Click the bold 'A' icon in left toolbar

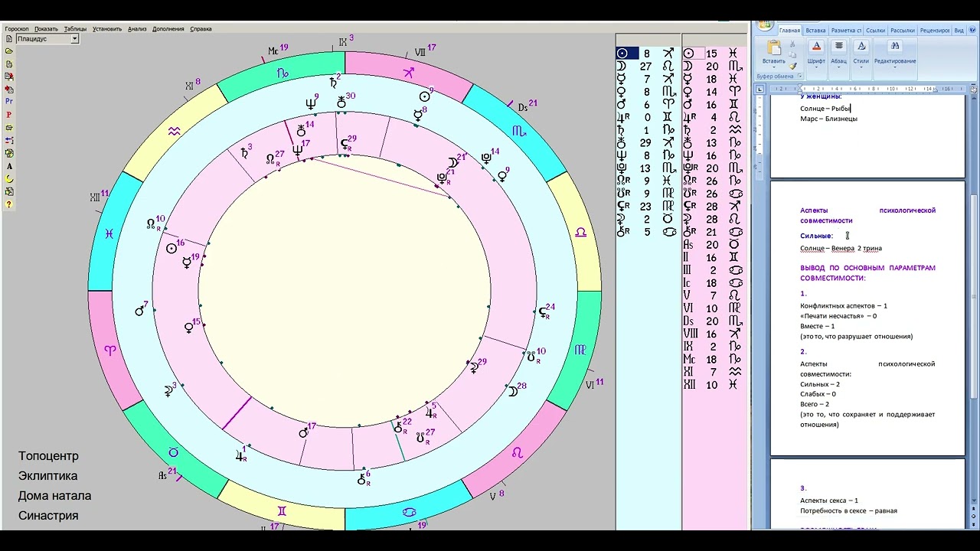(9, 166)
